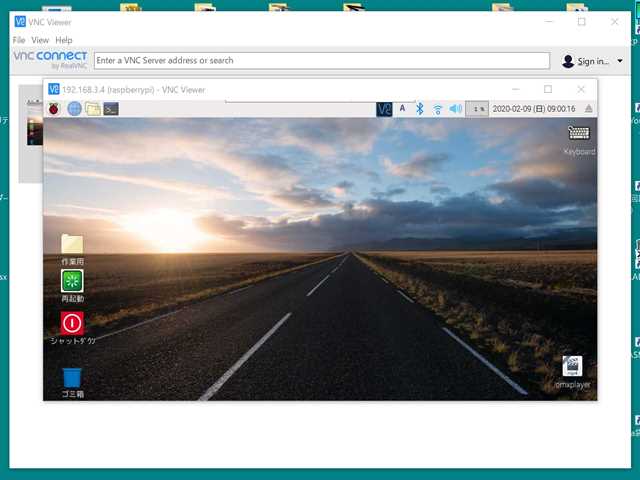
Task: Open the omxplayer desktop shortcut
Action: pyautogui.click(x=572, y=366)
